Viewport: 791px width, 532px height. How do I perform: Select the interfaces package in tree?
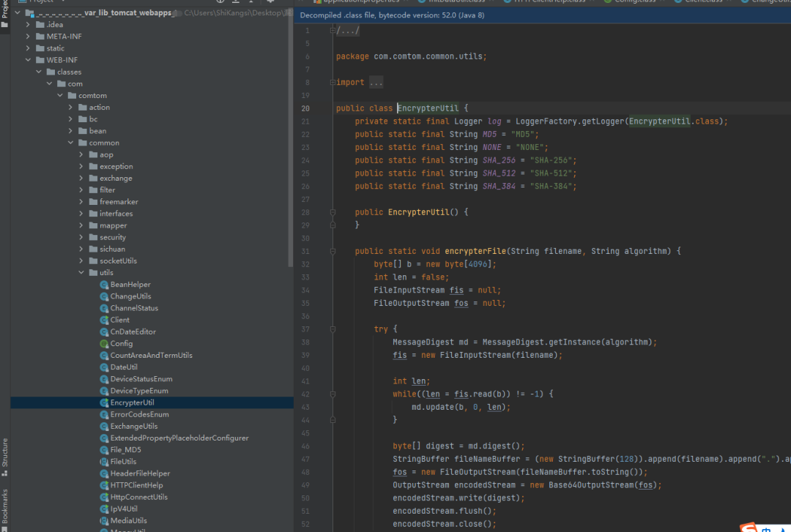point(116,214)
